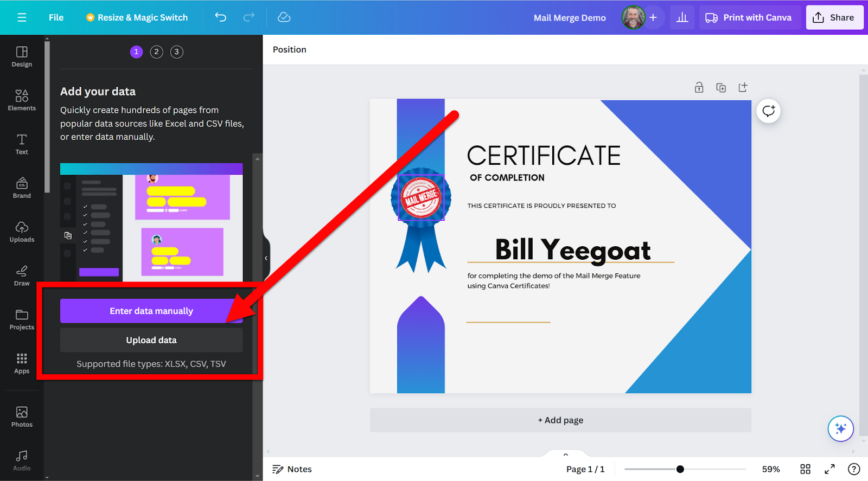The height and width of the screenshot is (481, 868).
Task: Go to step 1 indicator
Action: (x=136, y=52)
